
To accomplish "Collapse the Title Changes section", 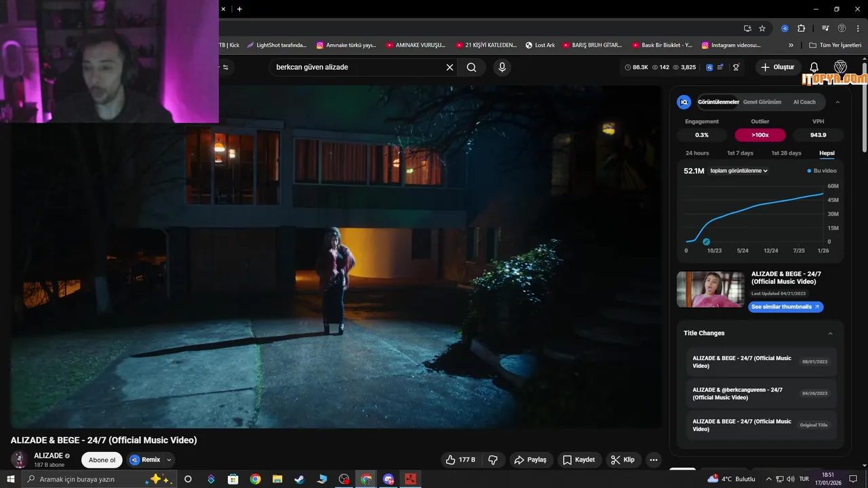I will pos(831,333).
